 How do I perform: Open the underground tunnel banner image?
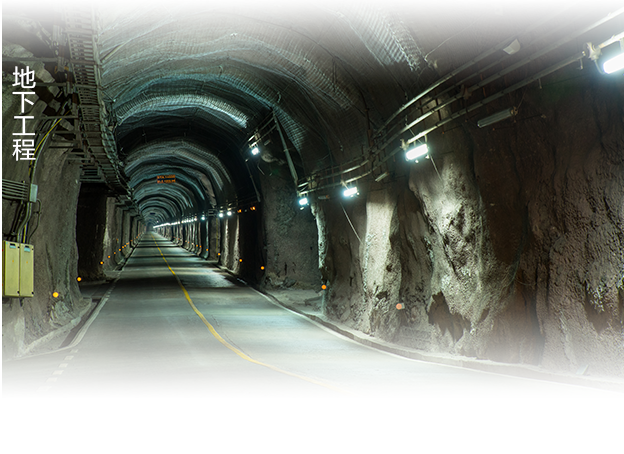tap(312, 200)
